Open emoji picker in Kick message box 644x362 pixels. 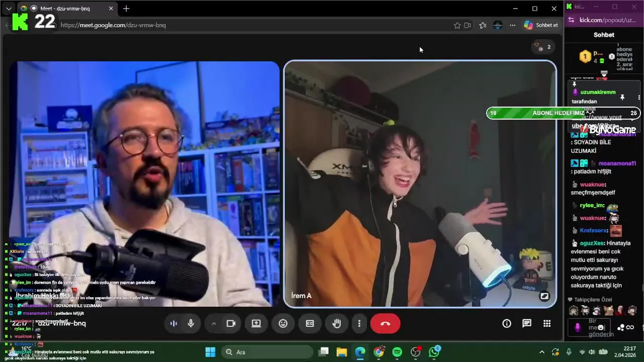[601, 327]
